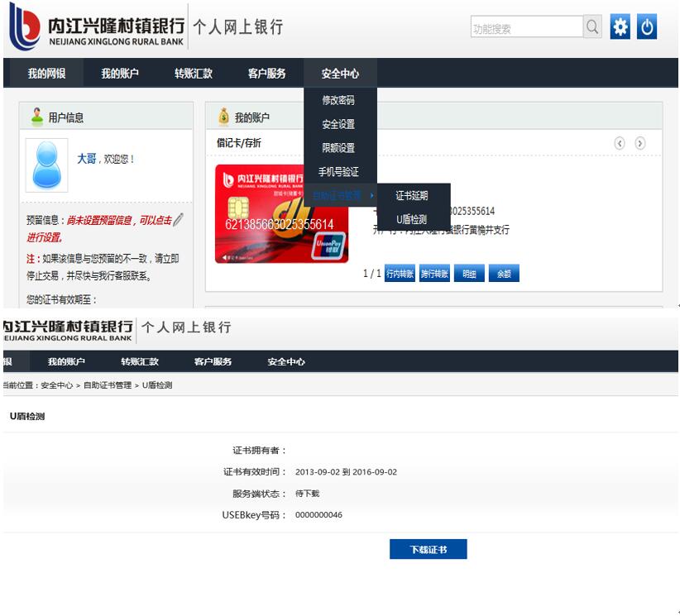Viewport: 680px width, 616px height.
Task: Select the validity dates 2013-09-02 到 2016-09-02
Action: 346,471
